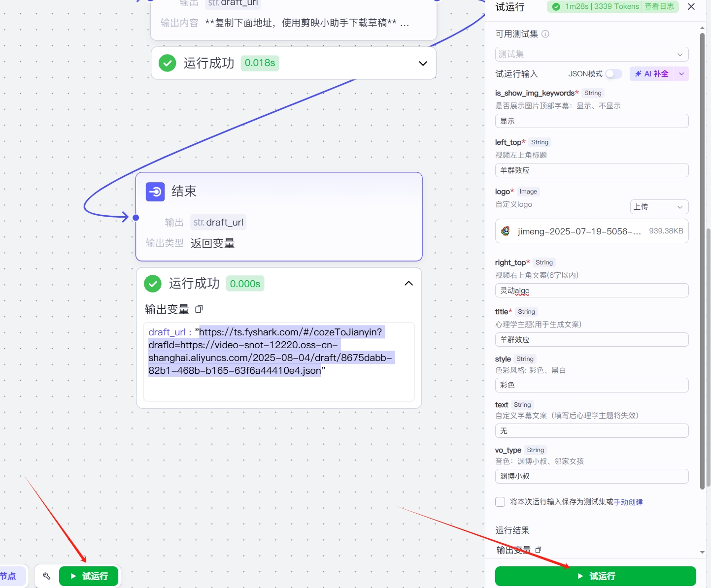Viewport: 711px width, 588px height.
Task: Expand the 0.018s 运行成功 result panel
Action: click(423, 64)
